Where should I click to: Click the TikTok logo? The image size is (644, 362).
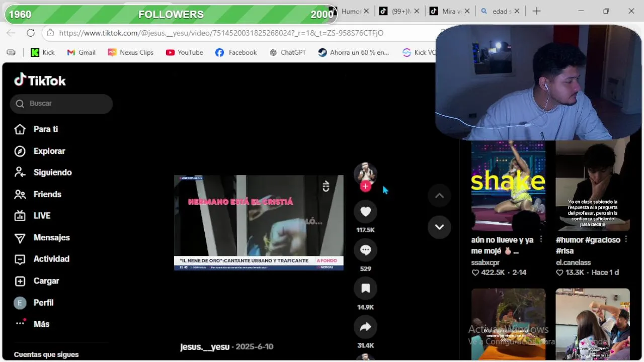pos(40,80)
